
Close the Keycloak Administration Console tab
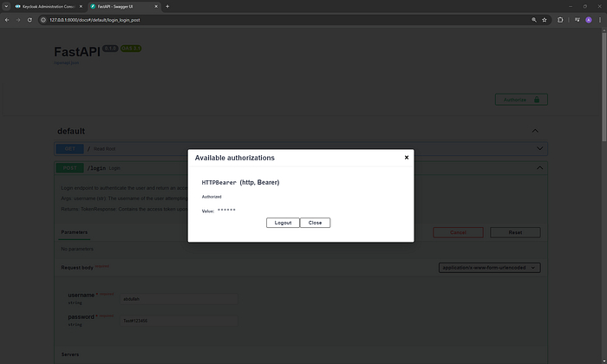coord(81,7)
